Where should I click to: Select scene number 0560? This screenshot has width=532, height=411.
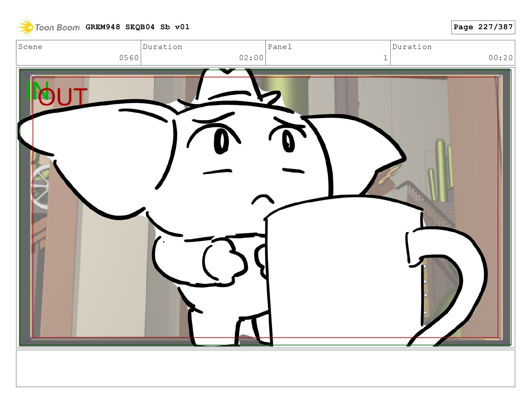[x=129, y=58]
